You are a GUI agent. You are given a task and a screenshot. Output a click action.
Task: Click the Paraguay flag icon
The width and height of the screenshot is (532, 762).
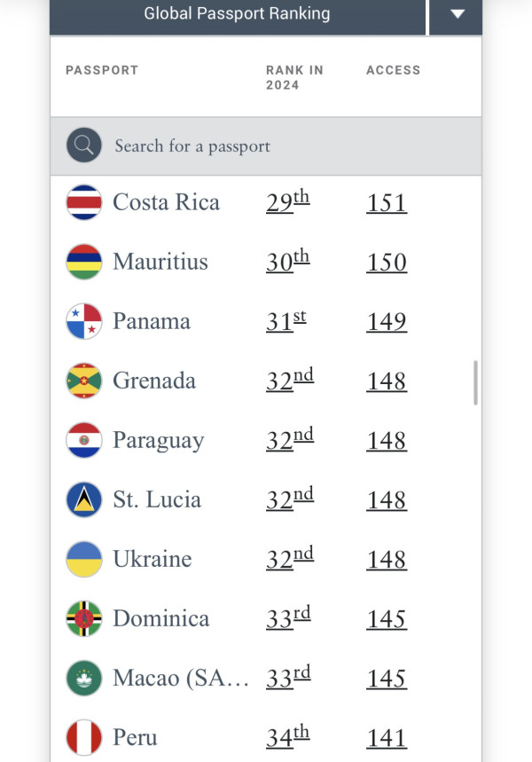point(84,440)
